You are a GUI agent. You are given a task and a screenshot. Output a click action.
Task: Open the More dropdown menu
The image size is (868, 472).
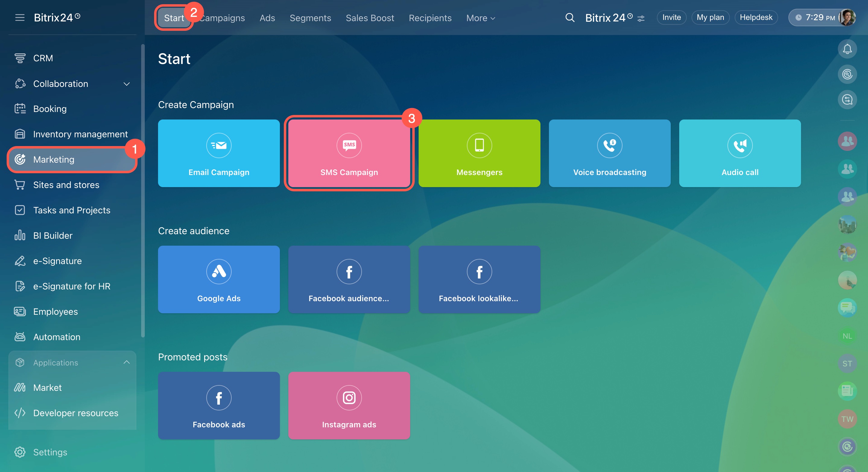(480, 18)
